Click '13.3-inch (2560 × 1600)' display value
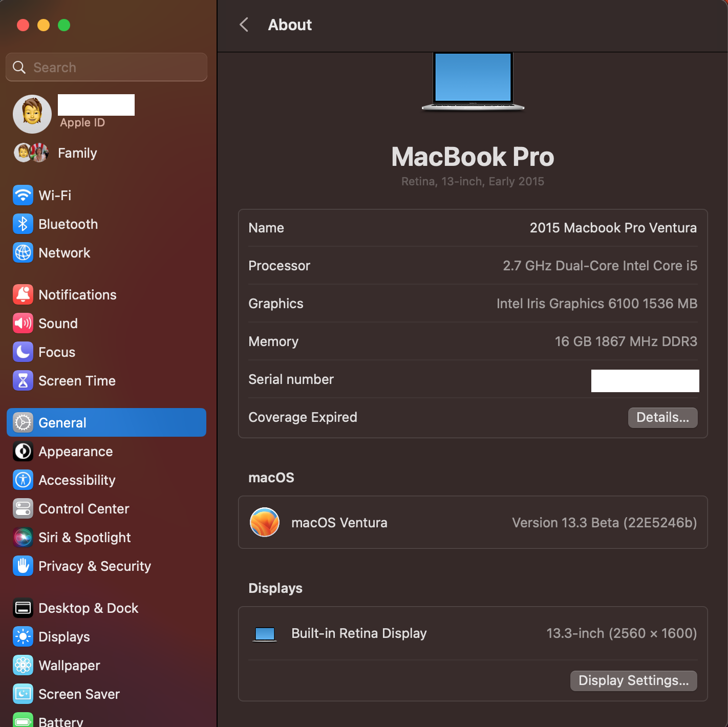 point(622,633)
